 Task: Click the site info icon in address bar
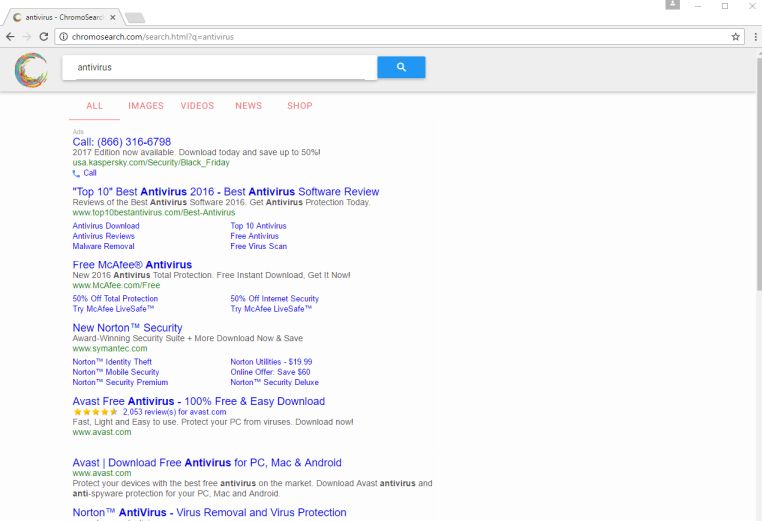coord(63,36)
